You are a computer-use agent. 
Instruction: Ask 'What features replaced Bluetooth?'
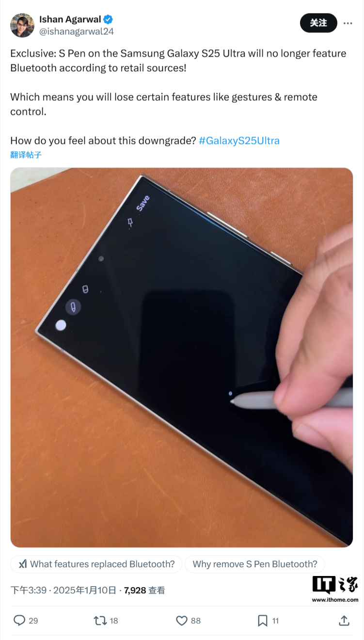click(x=96, y=564)
